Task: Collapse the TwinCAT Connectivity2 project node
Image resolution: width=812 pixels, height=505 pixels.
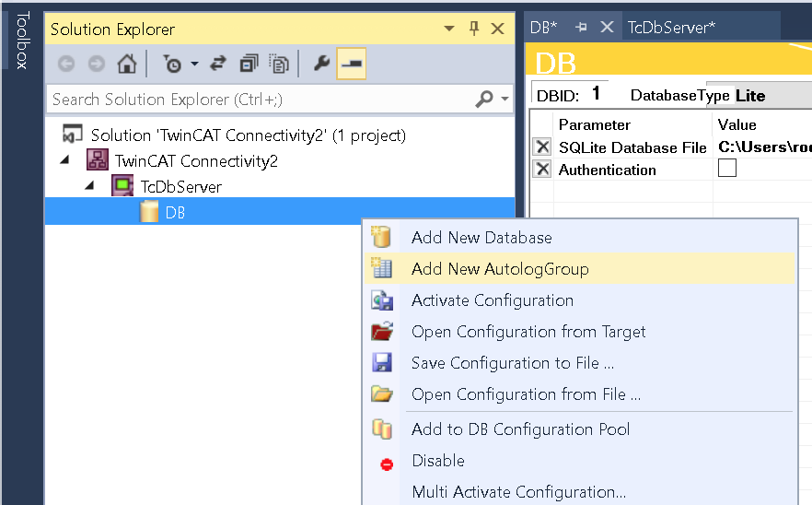Action: pos(64,160)
